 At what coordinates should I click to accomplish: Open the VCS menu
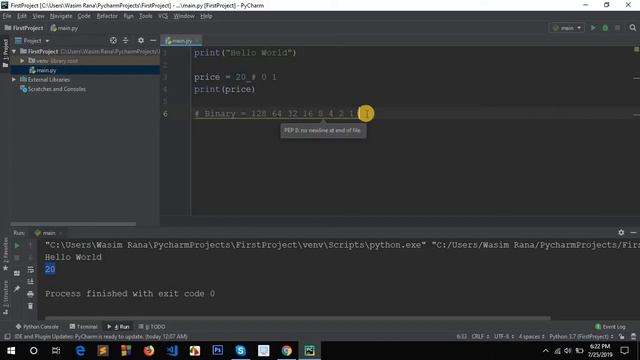(163, 16)
